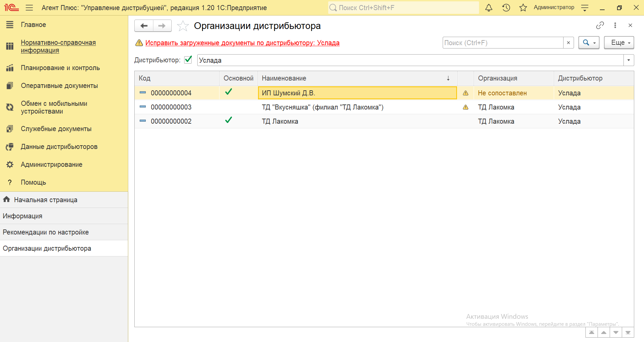Open the hamburger functions menu in the title bar
This screenshot has height=342, width=644.
point(29,7)
